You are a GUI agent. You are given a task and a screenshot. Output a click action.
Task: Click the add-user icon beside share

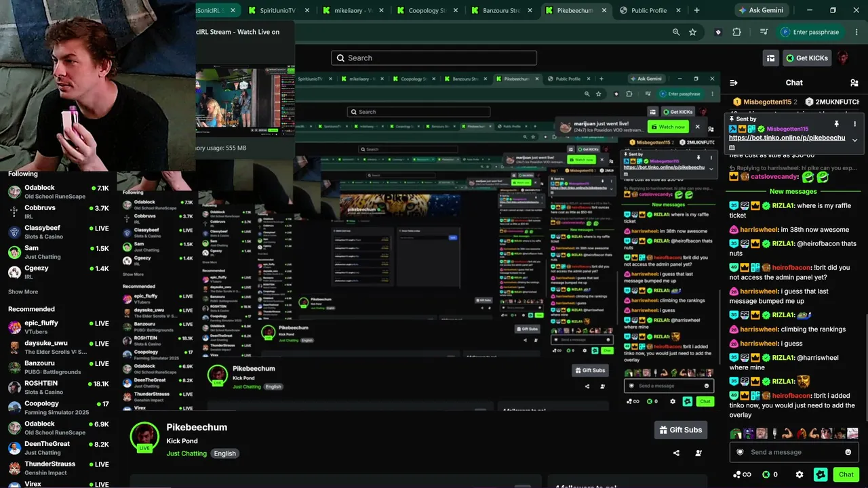coord(698,453)
